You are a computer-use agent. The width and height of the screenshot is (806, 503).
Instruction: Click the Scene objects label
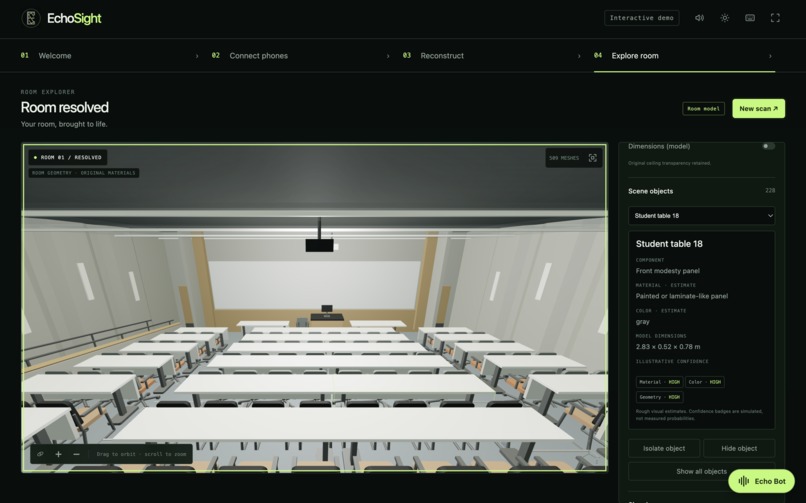pos(650,191)
